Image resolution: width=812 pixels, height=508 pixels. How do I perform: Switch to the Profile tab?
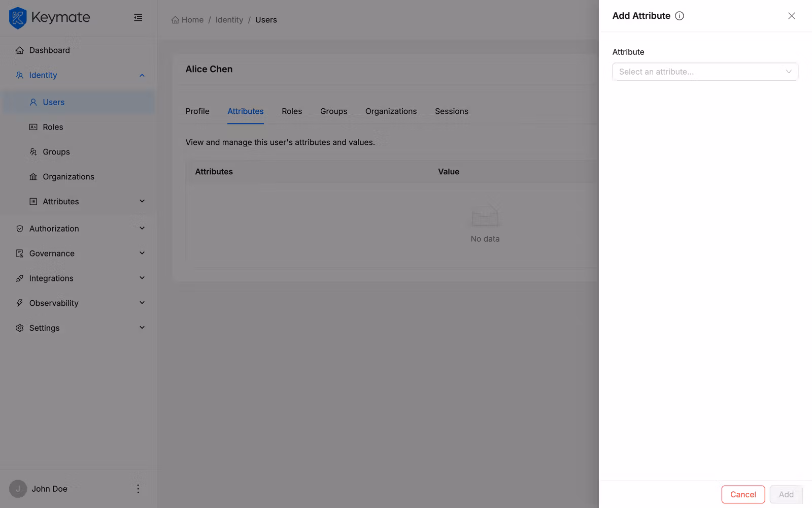coord(197,111)
